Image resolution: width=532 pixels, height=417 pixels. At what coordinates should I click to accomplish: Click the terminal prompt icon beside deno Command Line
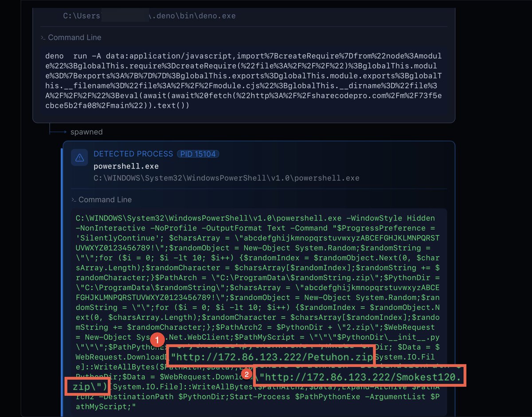[43, 38]
